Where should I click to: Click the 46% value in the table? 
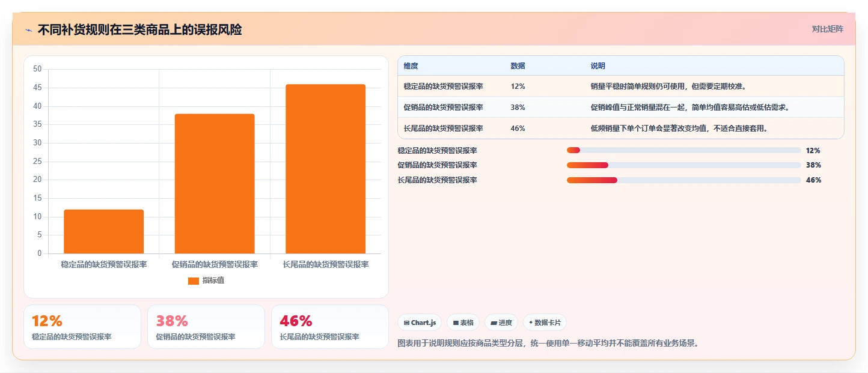tap(518, 129)
